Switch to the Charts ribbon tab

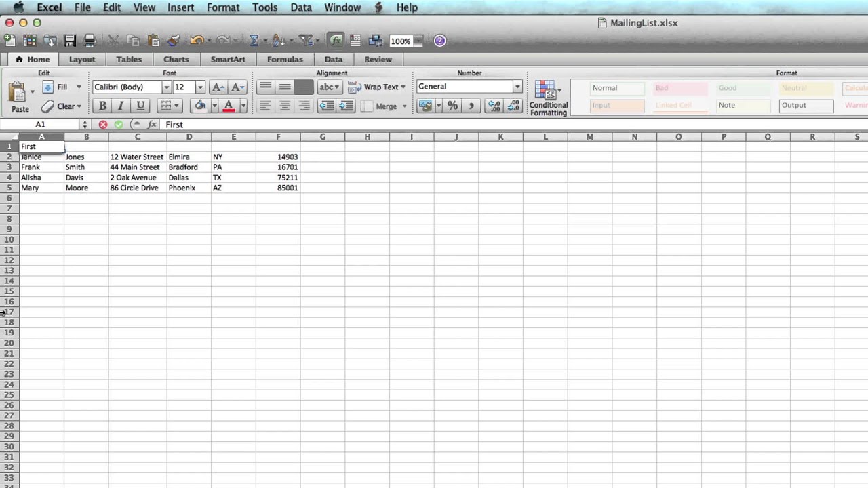tap(176, 60)
